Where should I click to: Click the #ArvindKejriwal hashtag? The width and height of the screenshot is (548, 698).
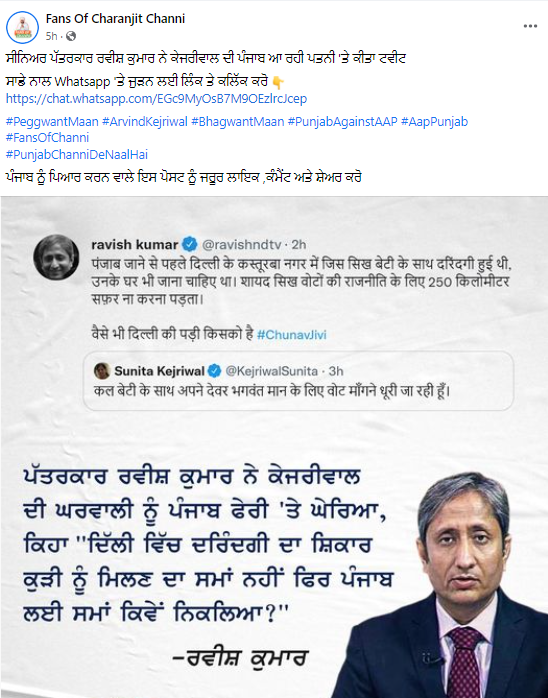(145, 122)
